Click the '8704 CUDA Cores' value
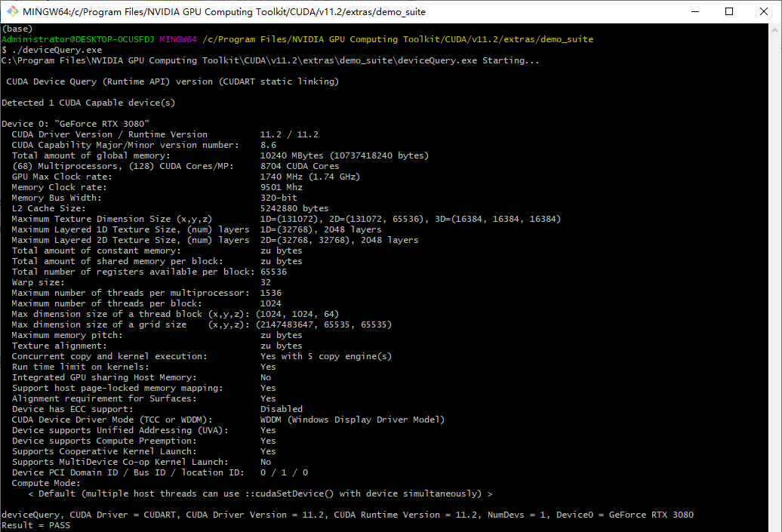Screen dimensions: 782x532 tap(300, 165)
